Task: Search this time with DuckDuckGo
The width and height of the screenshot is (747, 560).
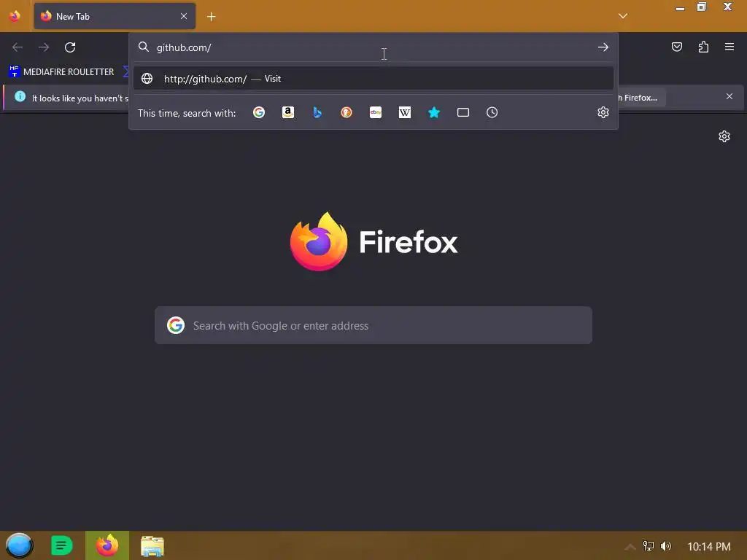Action: tap(347, 112)
